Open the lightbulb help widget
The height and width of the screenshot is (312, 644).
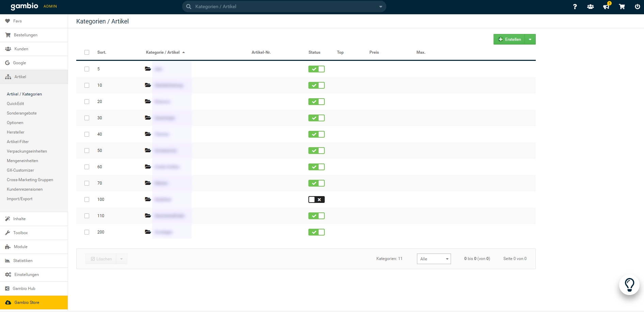(x=629, y=285)
